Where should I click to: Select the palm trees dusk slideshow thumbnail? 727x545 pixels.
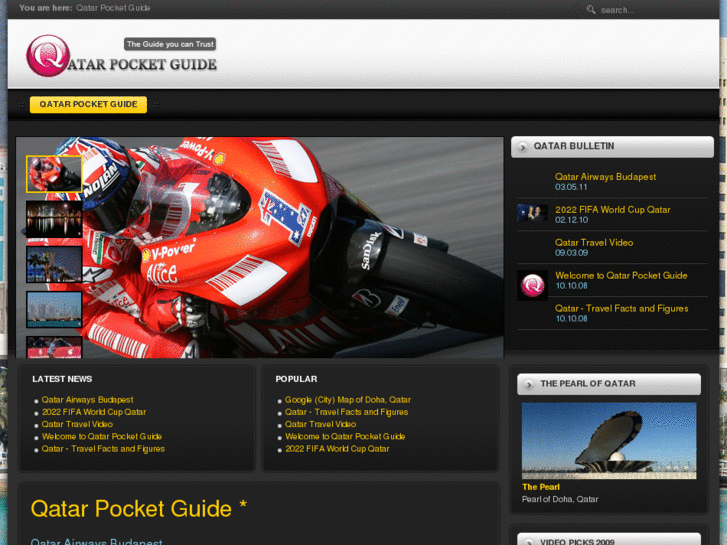tap(54, 264)
